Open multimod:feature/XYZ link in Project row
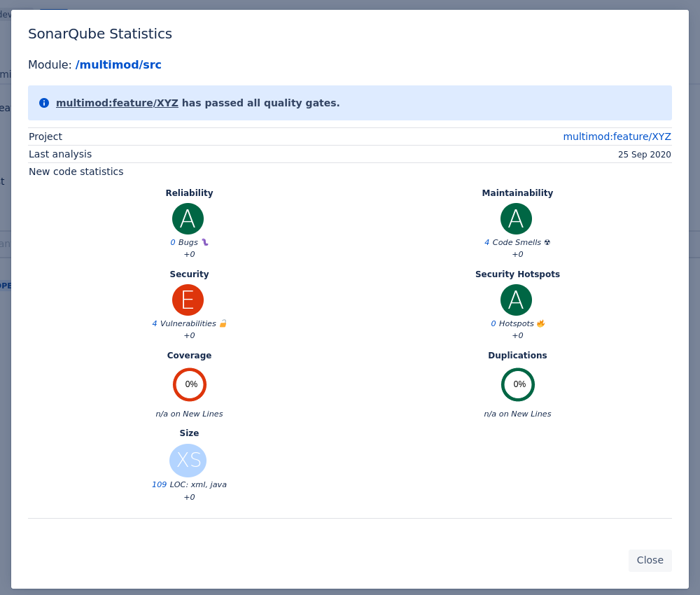 [x=617, y=136]
